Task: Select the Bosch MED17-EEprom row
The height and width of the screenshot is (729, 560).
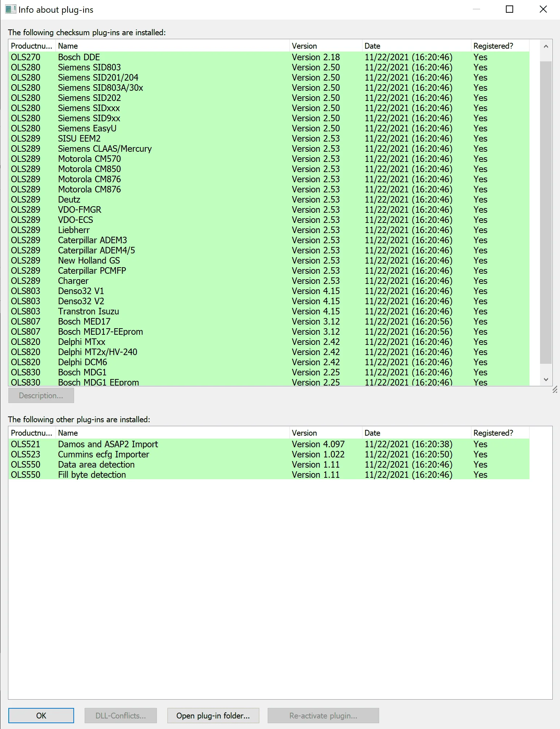Action: (x=269, y=331)
